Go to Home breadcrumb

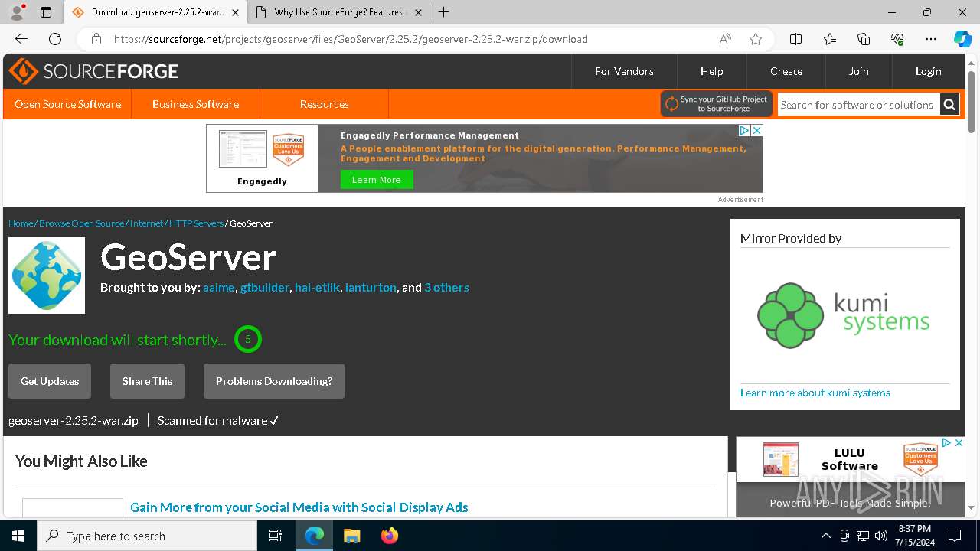(21, 223)
